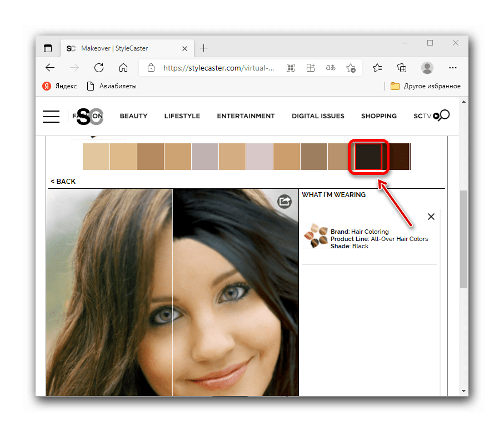The image size is (504, 431).
Task: Add this page to favorites
Action: (x=351, y=68)
